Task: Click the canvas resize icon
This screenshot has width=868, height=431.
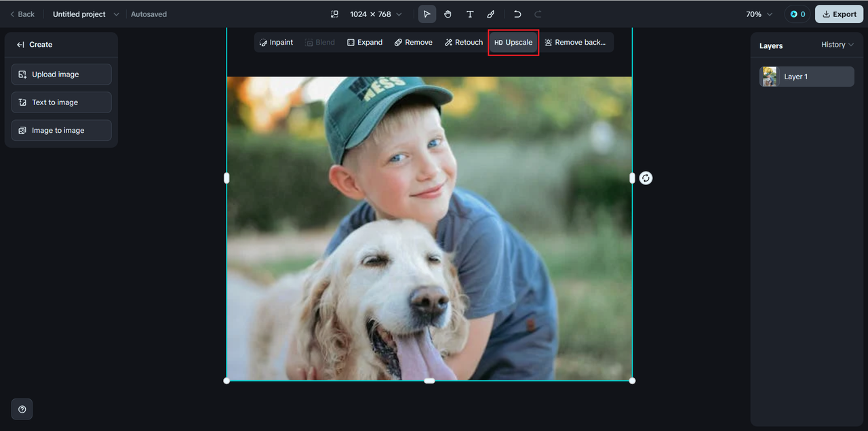Action: point(334,14)
